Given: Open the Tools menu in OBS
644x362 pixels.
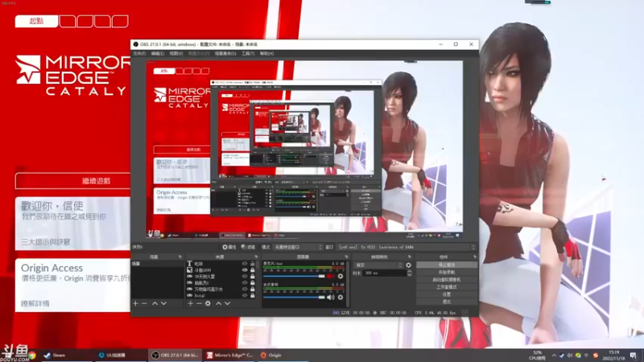Looking at the screenshot, I should (x=248, y=53).
